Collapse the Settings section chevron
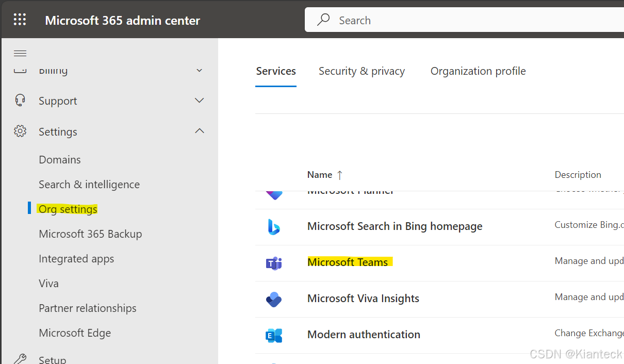This screenshot has height=364, width=624. [200, 131]
